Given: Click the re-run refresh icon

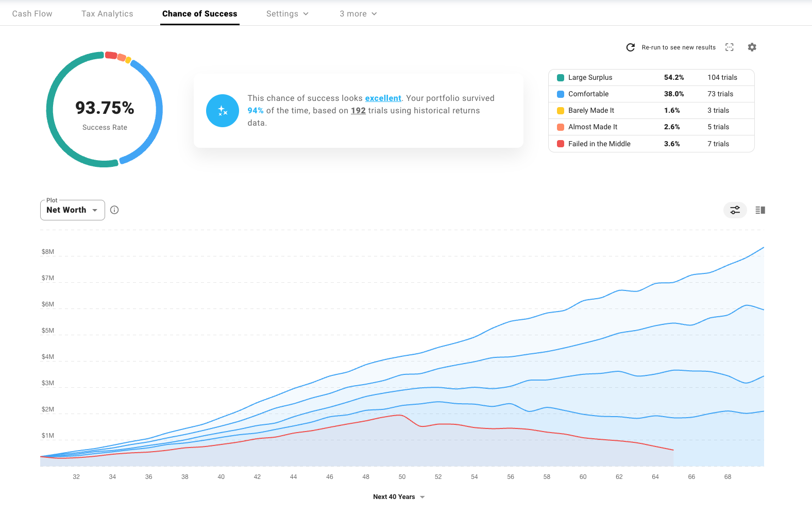Looking at the screenshot, I should tap(630, 47).
